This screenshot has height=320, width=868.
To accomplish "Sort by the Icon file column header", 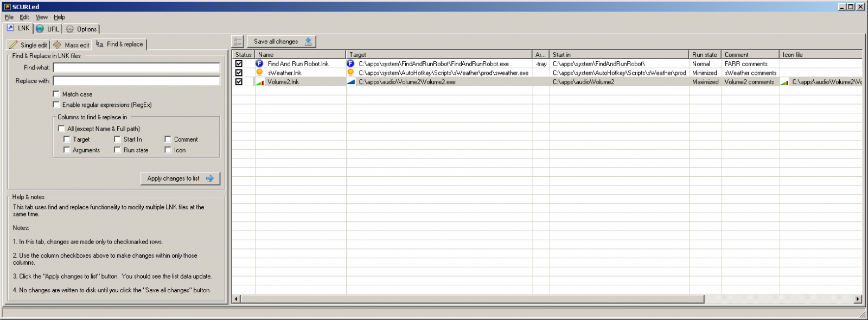I will (x=821, y=55).
